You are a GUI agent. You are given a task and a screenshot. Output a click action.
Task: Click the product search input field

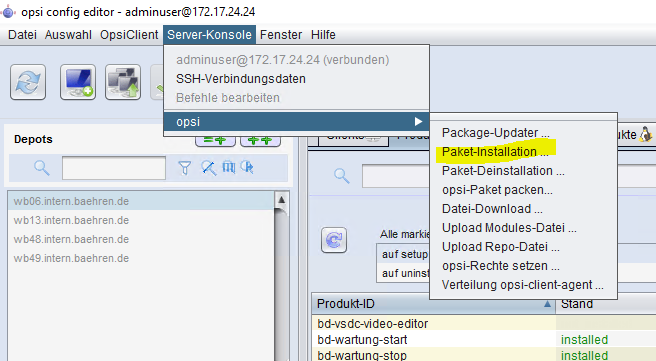point(509,176)
